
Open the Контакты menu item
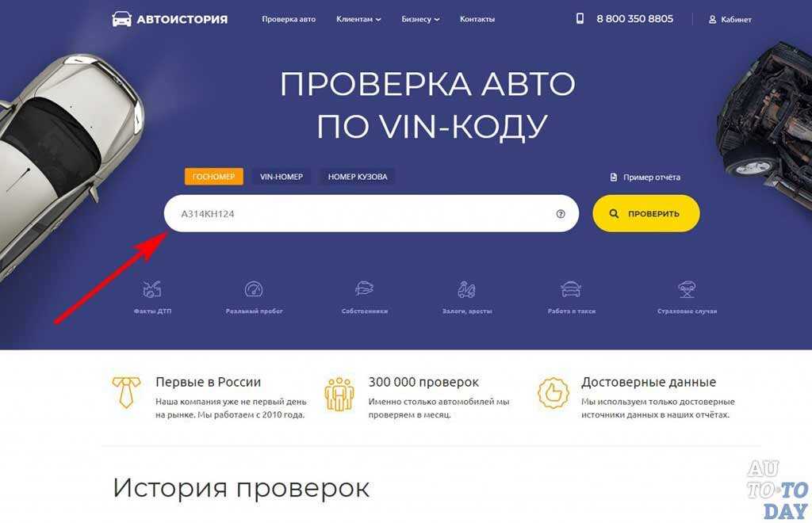tap(477, 19)
